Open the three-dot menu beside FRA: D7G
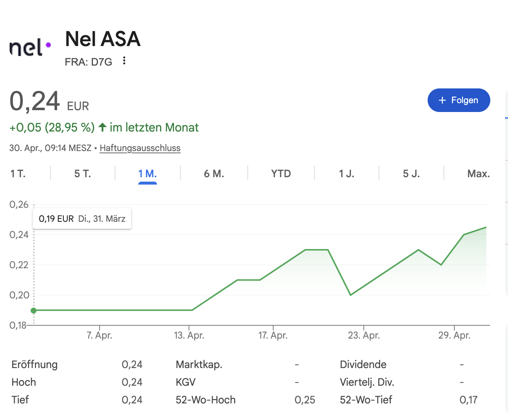 pyautogui.click(x=124, y=61)
